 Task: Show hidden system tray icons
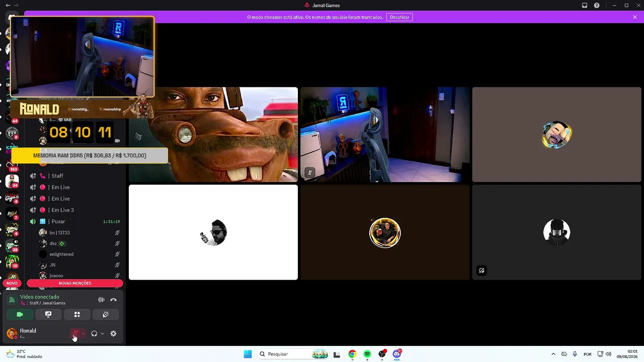pos(553,354)
